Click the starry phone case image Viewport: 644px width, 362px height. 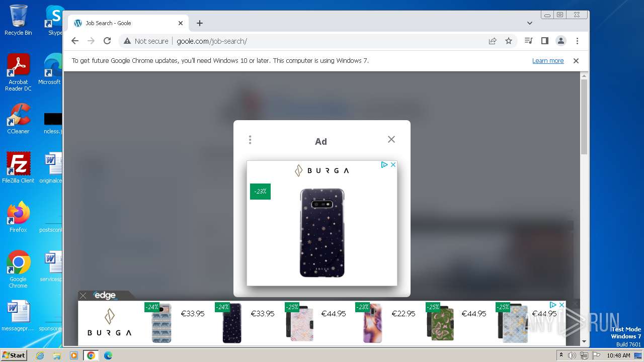(x=322, y=233)
